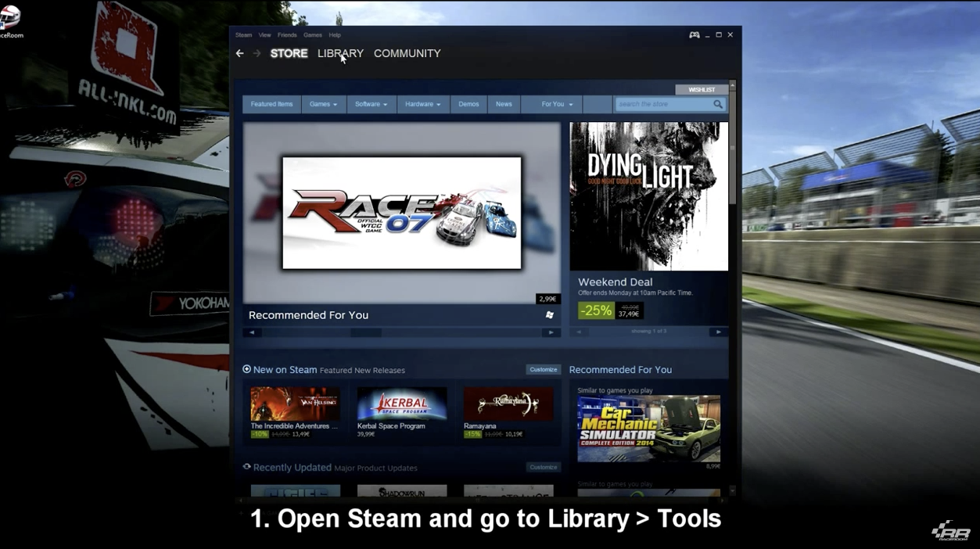This screenshot has height=549, width=980.
Task: Click the Kerbal Space Program title text
Action: (391, 426)
